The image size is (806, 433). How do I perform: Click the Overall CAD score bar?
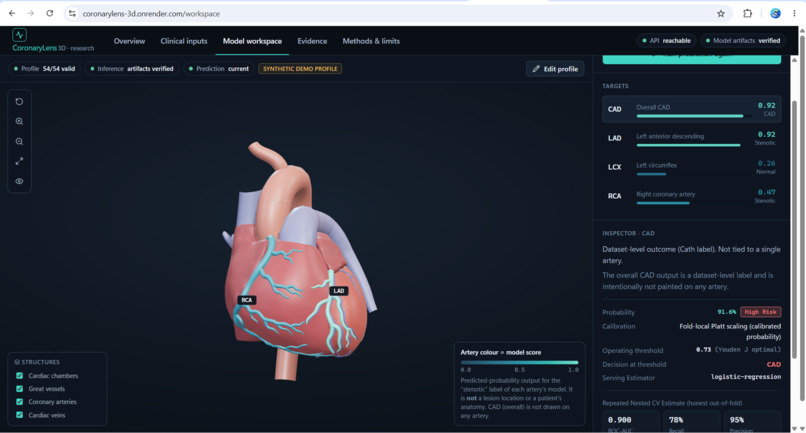pyautogui.click(x=694, y=116)
